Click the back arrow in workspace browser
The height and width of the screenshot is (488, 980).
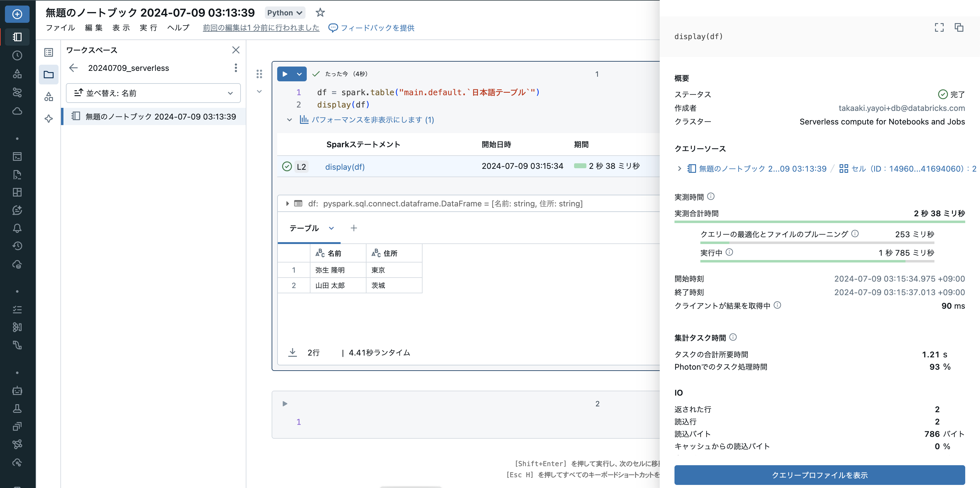coord(73,68)
